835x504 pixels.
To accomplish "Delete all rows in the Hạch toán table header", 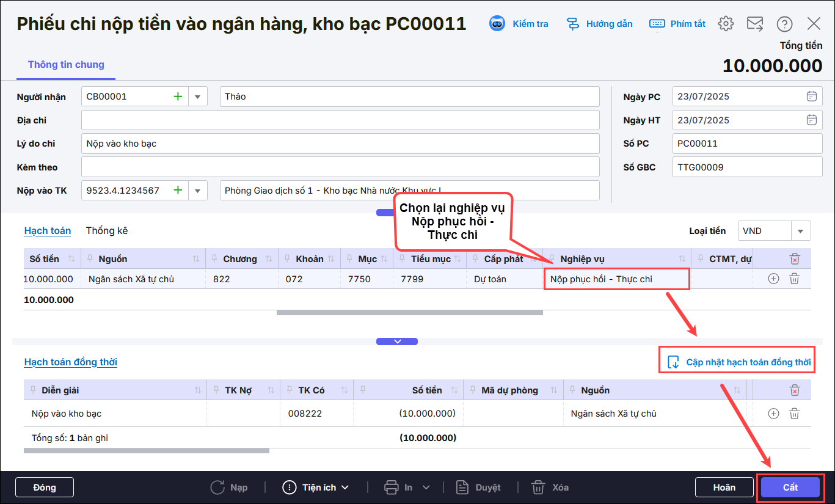I will (x=795, y=259).
